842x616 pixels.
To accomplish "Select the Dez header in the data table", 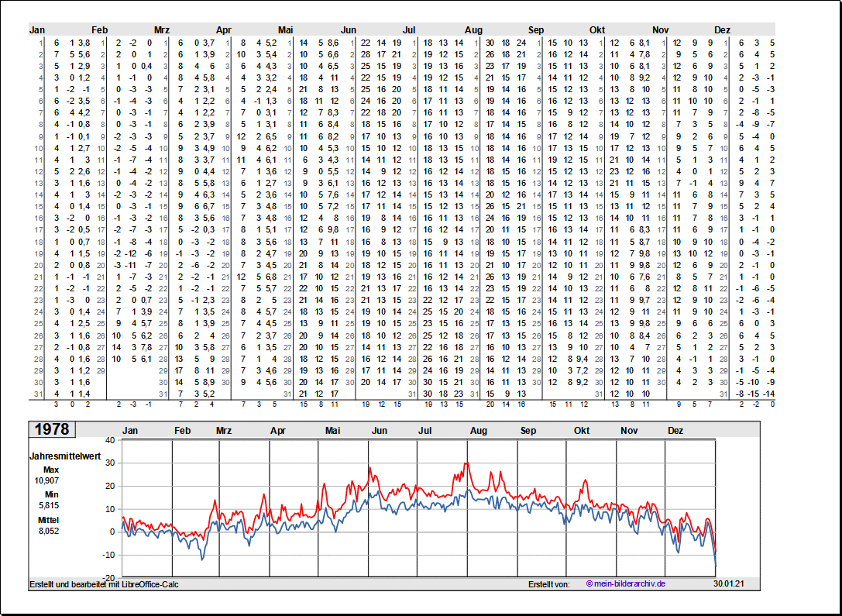I will (722, 30).
